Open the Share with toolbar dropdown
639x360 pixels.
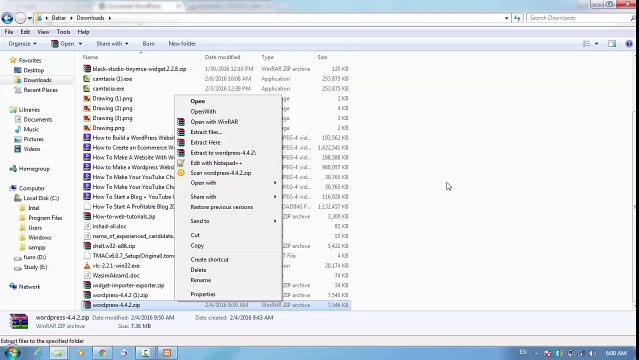[x=112, y=44]
